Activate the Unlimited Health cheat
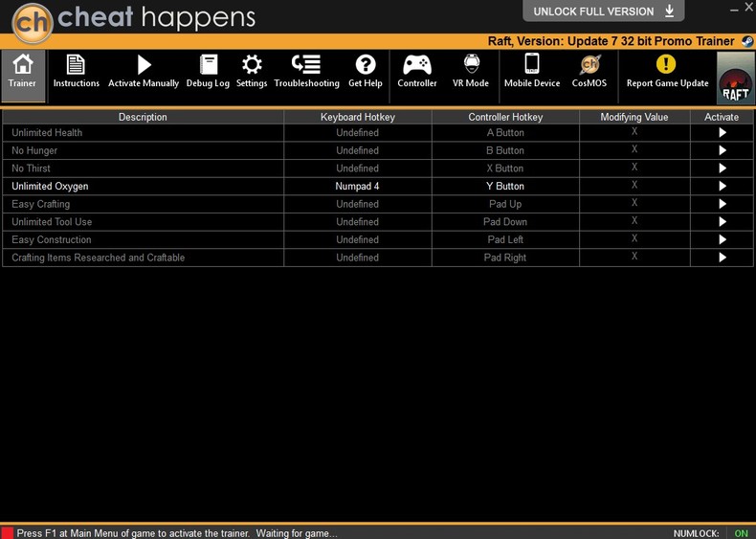The height and width of the screenshot is (539, 756). tap(723, 133)
